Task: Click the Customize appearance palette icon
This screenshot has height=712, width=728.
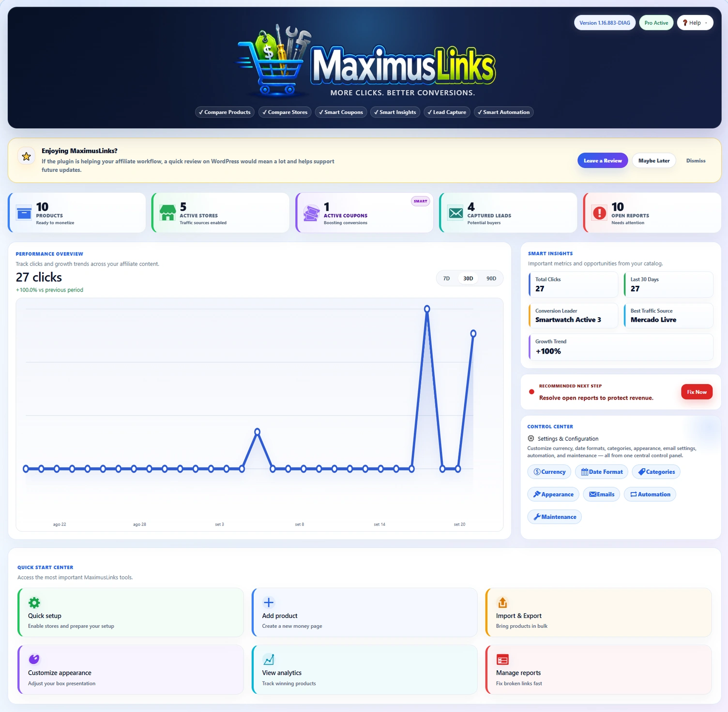Action: tap(34, 659)
